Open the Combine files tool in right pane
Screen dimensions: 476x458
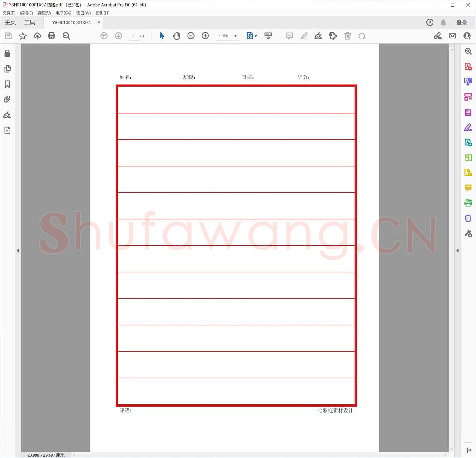click(468, 173)
